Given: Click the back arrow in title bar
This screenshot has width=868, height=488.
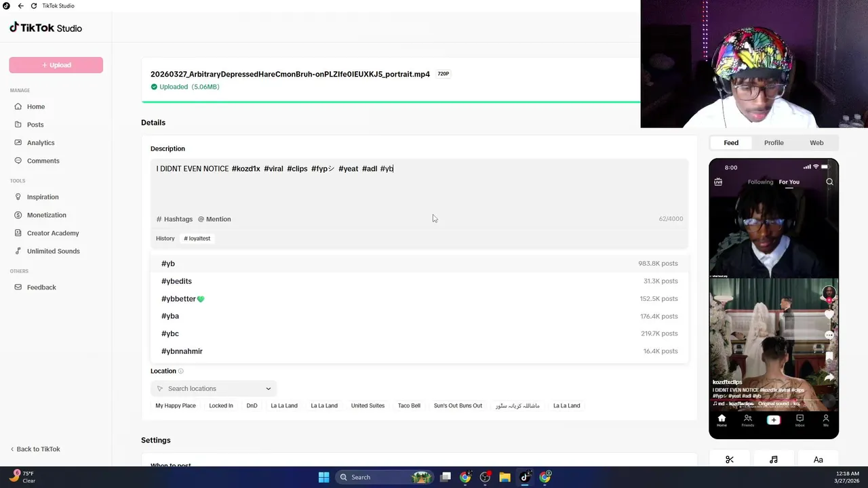Looking at the screenshot, I should coord(20,5).
